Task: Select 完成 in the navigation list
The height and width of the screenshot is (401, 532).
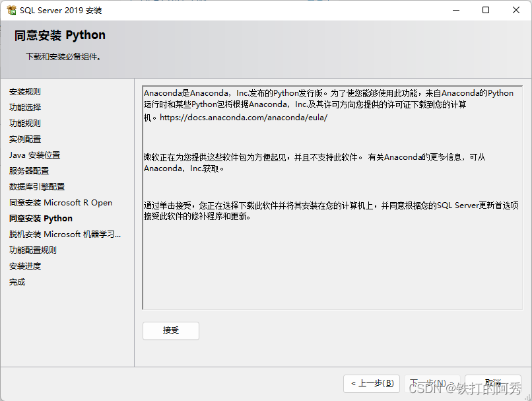Action: click(17, 281)
